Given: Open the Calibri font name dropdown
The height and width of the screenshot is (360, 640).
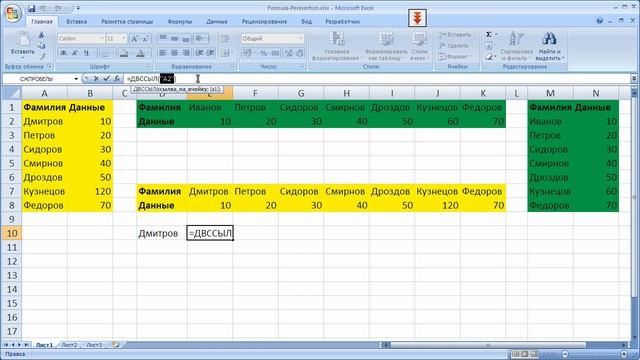Looking at the screenshot, I should (102, 38).
